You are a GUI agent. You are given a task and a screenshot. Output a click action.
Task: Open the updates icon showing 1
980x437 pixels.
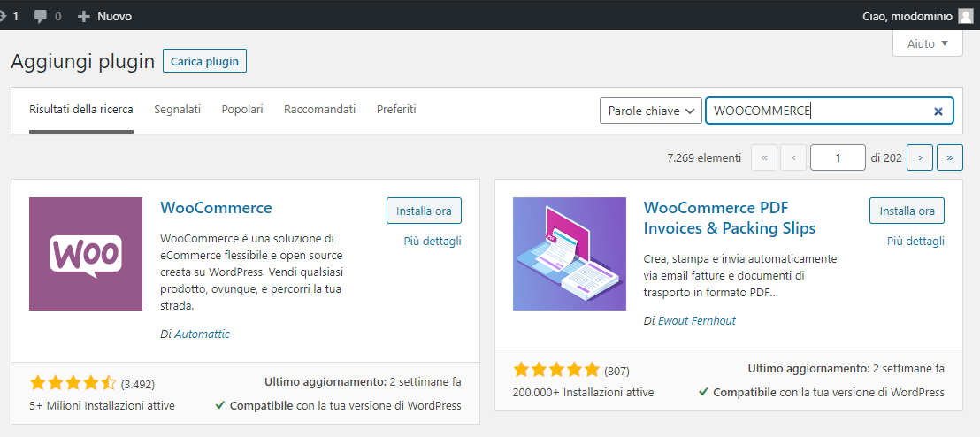click(x=3, y=16)
